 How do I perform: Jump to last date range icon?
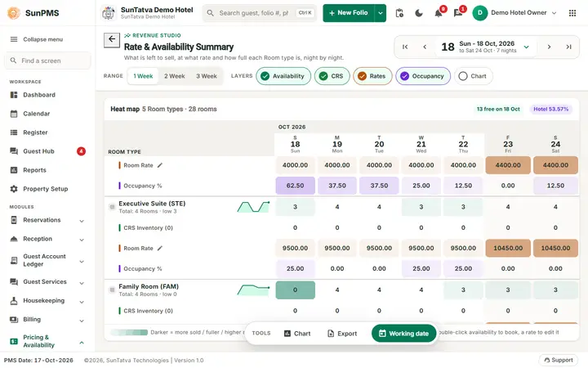[569, 47]
